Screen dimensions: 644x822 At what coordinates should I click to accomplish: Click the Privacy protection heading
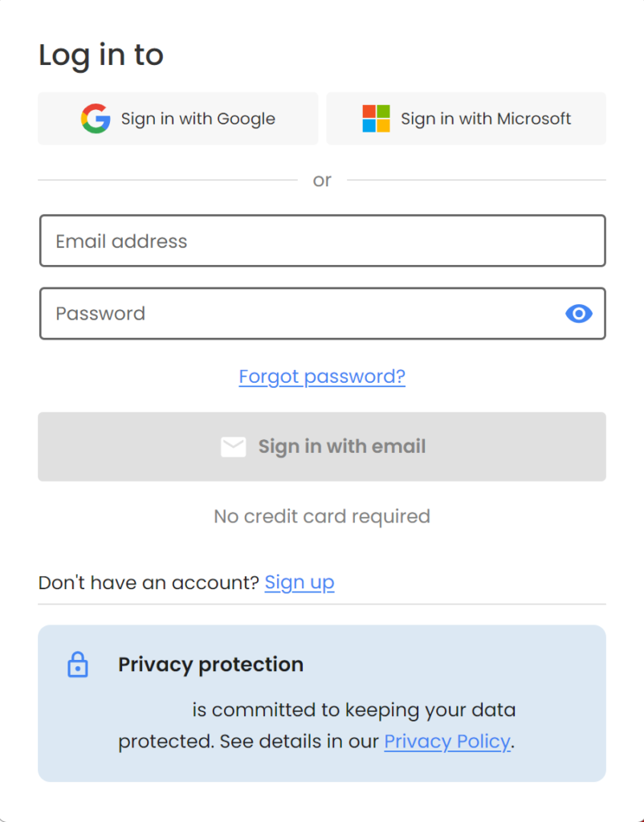pyautogui.click(x=210, y=665)
